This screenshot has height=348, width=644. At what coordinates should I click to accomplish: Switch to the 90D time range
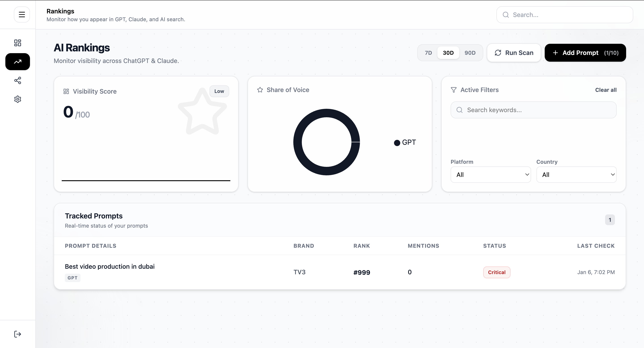click(470, 53)
